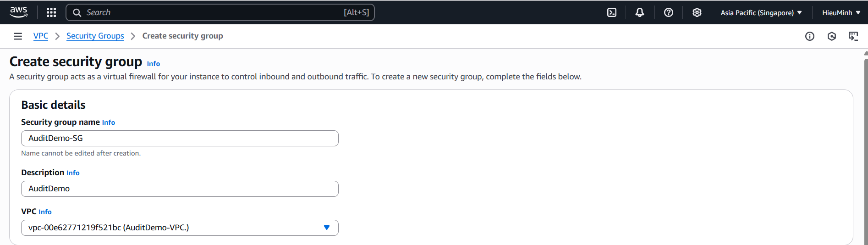Viewport: 868px width, 245px height.
Task: Click the screen icon at far right of breadcrumb bar
Action: coord(853,36)
